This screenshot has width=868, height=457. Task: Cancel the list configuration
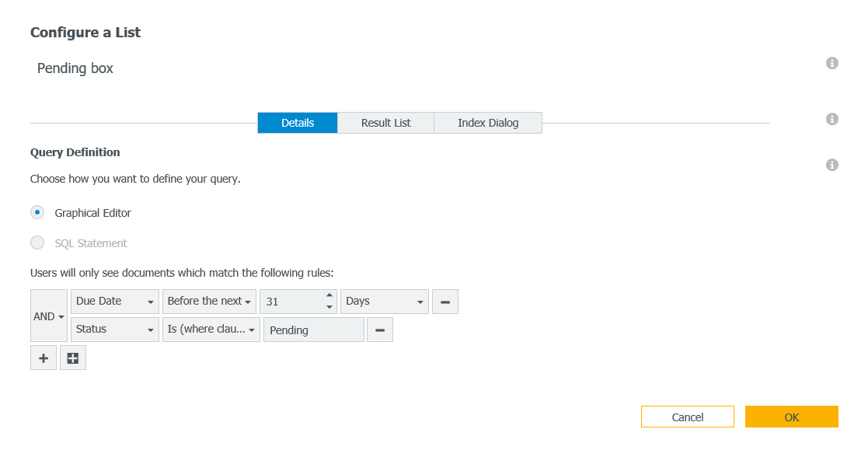click(687, 416)
